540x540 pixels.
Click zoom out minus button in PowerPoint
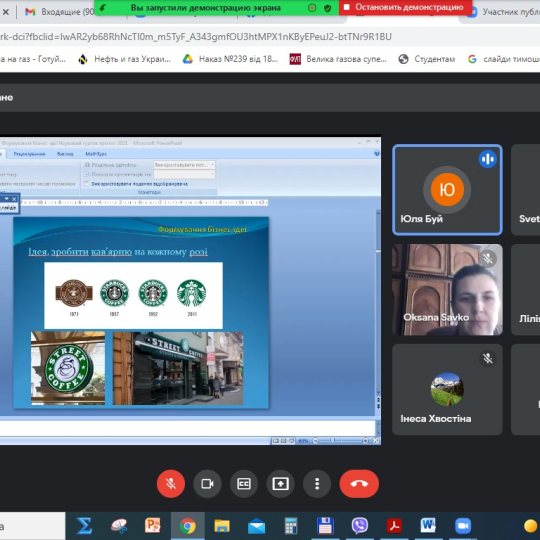[x=315, y=440]
